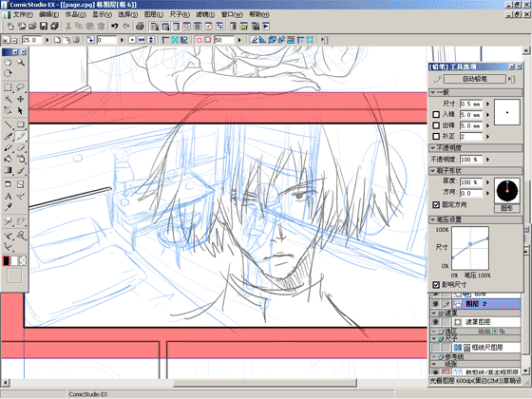
Task: Click the rotation angle 0 input field
Action: pos(106,40)
